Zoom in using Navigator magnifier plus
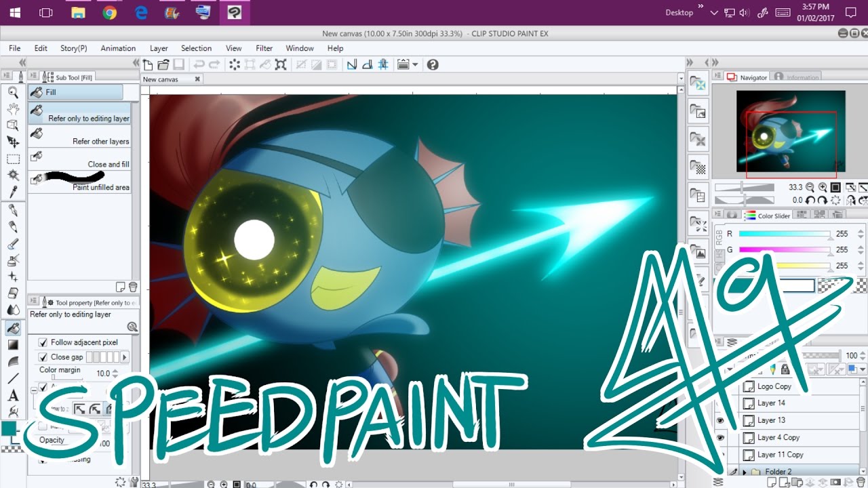Image resolution: width=868 pixels, height=488 pixels. tap(823, 187)
